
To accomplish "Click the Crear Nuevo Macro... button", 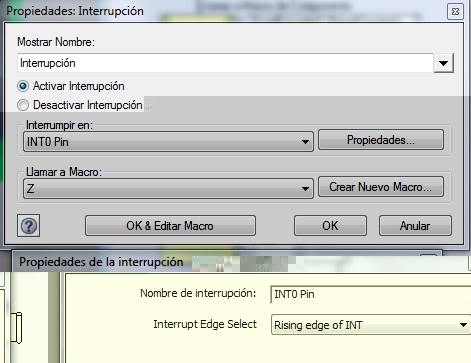I will pyautogui.click(x=381, y=187).
